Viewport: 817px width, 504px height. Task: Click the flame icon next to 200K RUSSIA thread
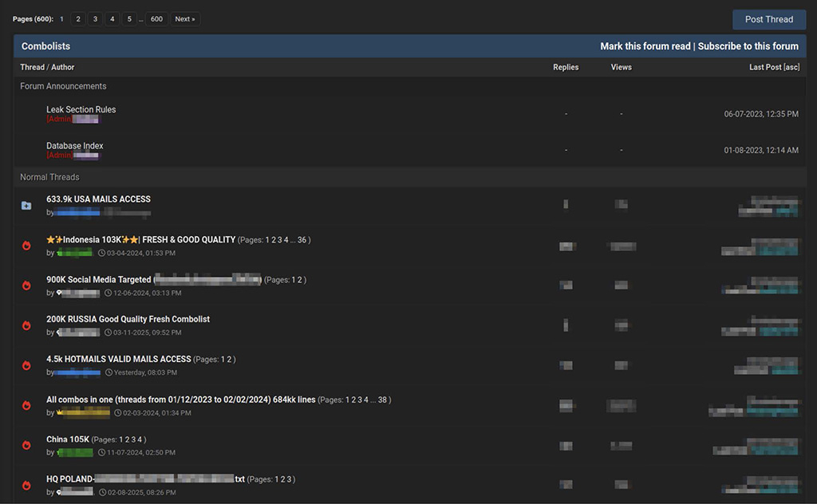click(26, 325)
